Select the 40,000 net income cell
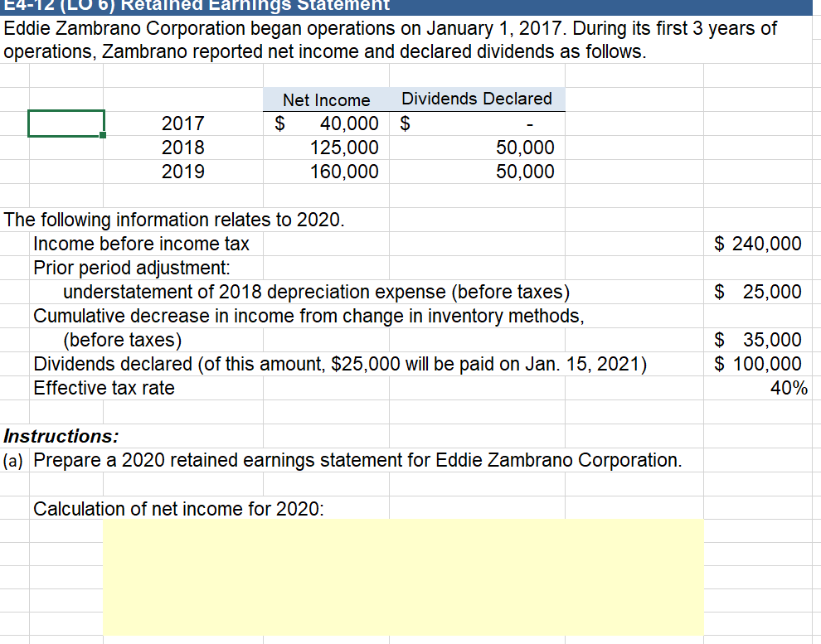821x644 pixels. click(326, 123)
